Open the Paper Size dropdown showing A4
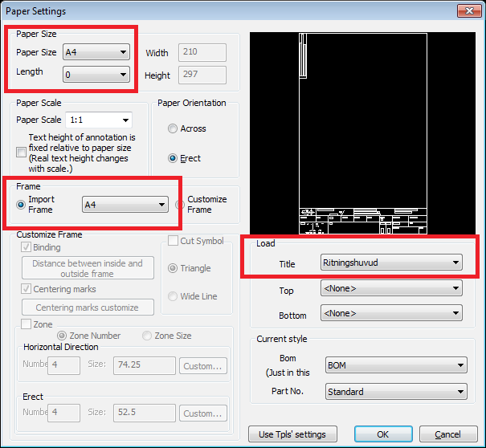486x448 pixels. tap(96, 51)
